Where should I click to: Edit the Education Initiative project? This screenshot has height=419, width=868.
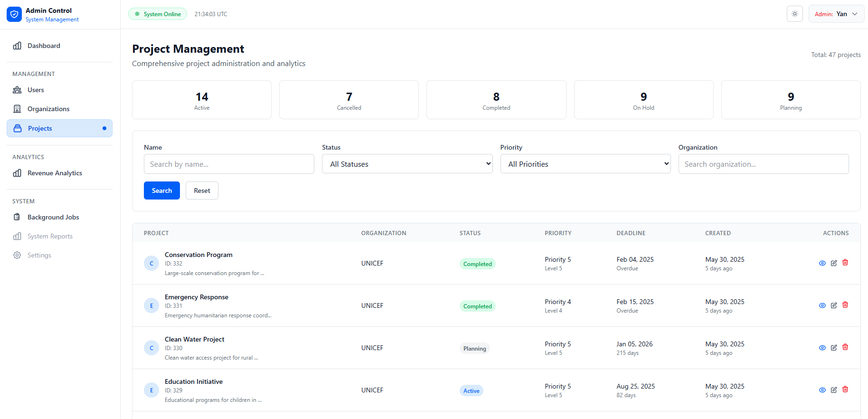[x=834, y=390]
